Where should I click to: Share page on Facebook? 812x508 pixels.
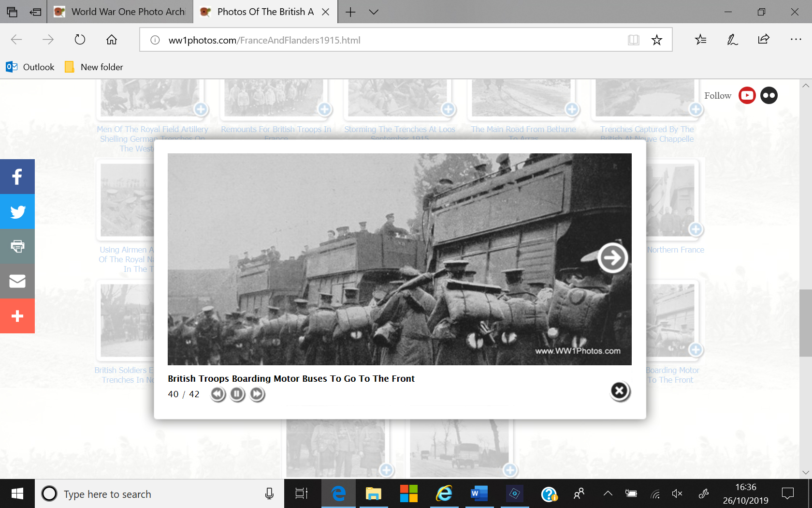point(17,177)
